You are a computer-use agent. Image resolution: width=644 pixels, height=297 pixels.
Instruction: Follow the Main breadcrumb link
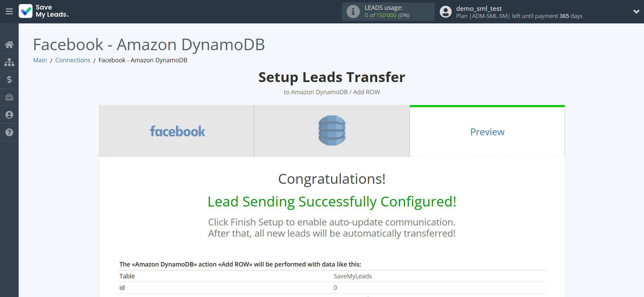pos(40,60)
